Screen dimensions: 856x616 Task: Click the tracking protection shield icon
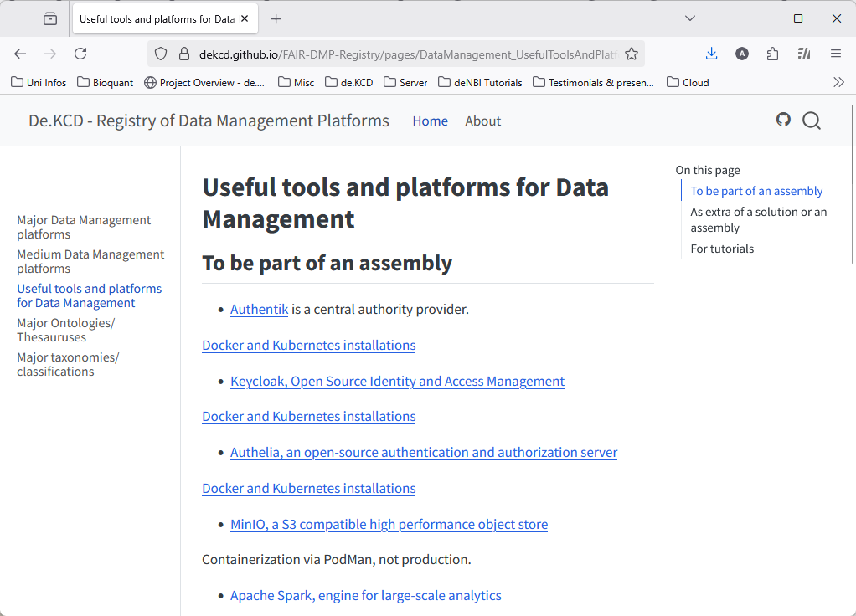[x=160, y=53]
